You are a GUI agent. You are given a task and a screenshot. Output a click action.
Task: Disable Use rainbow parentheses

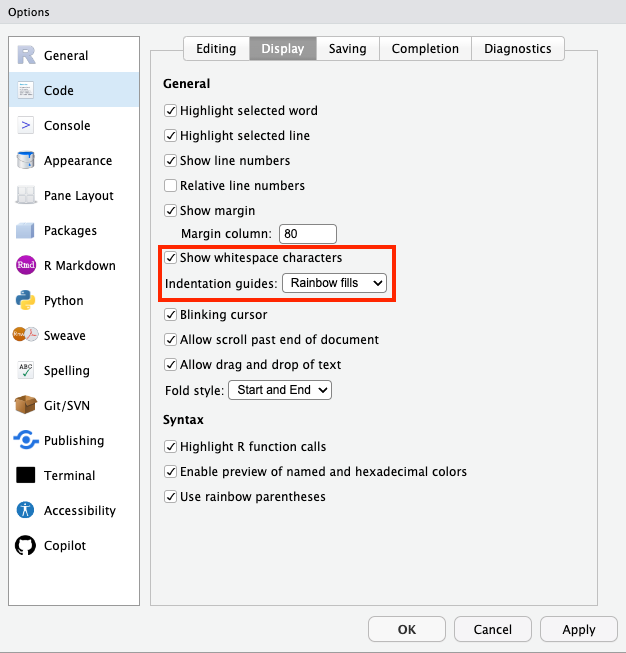pyautogui.click(x=171, y=497)
